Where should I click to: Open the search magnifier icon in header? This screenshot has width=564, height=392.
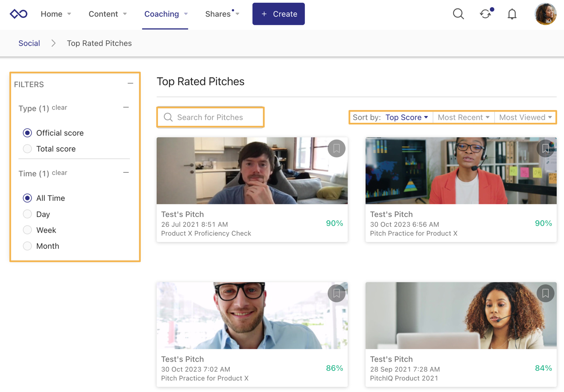[x=458, y=14]
